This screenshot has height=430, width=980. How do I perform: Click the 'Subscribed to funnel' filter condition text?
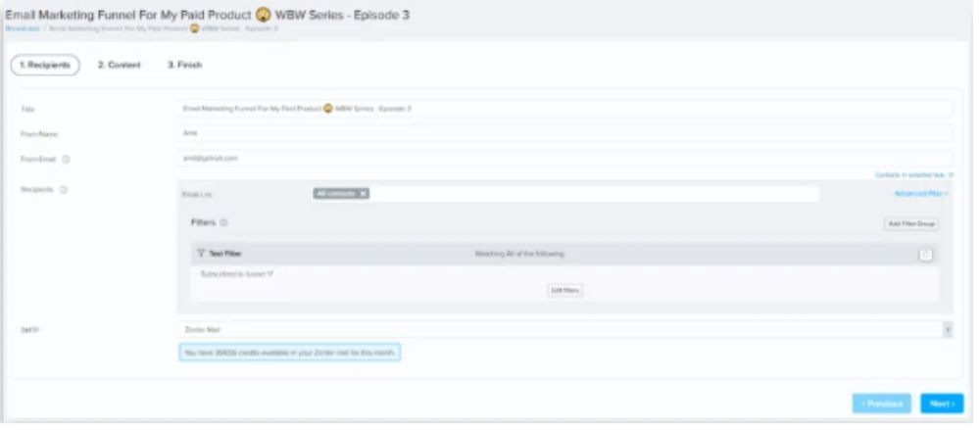point(236,273)
